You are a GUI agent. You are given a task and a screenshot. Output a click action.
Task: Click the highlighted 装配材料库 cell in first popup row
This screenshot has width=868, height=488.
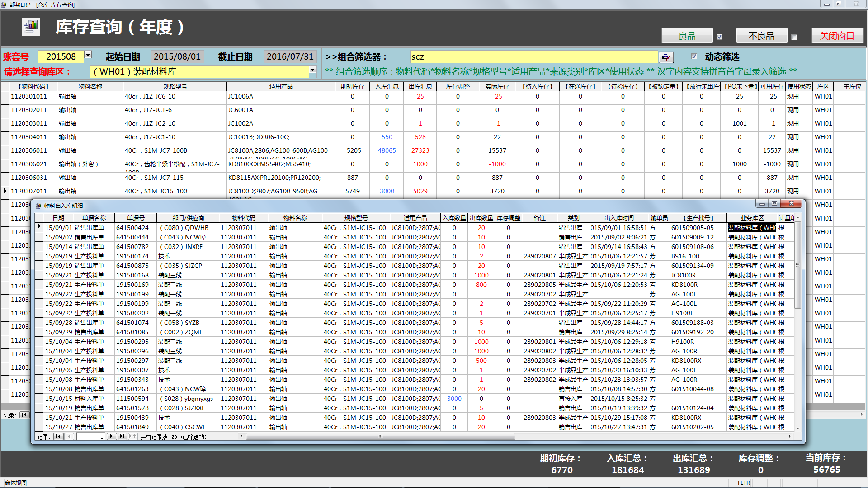coord(752,228)
